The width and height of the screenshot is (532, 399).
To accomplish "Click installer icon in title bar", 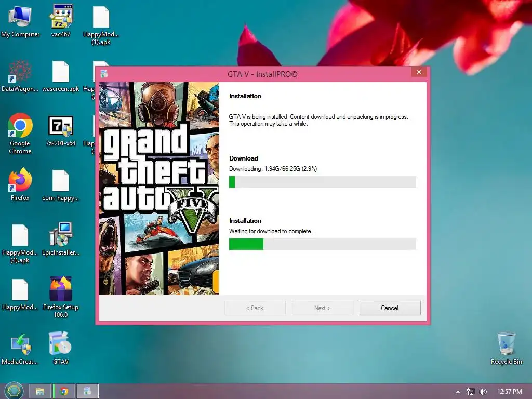I will [104, 74].
